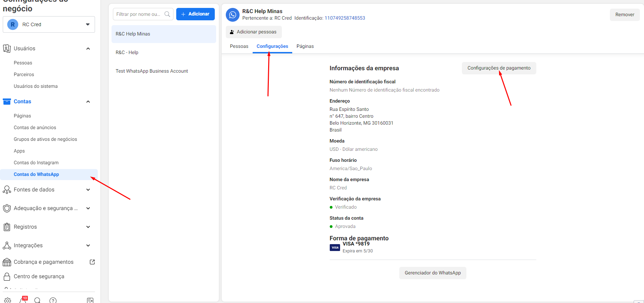Viewport: 644px width, 303px height.
Task: Click Adicionar button
Action: tap(196, 14)
